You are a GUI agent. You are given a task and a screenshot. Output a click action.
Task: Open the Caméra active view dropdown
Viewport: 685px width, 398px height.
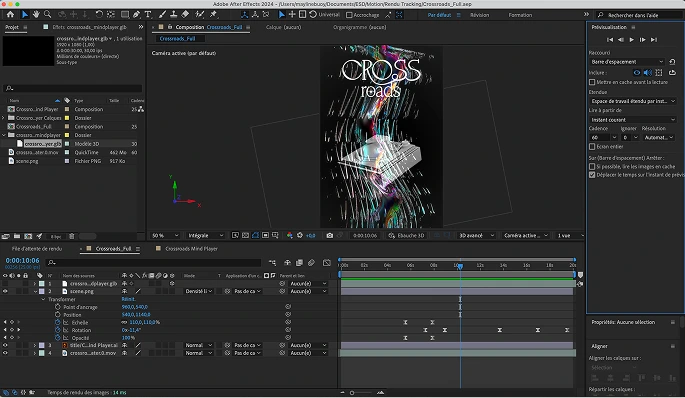click(526, 235)
